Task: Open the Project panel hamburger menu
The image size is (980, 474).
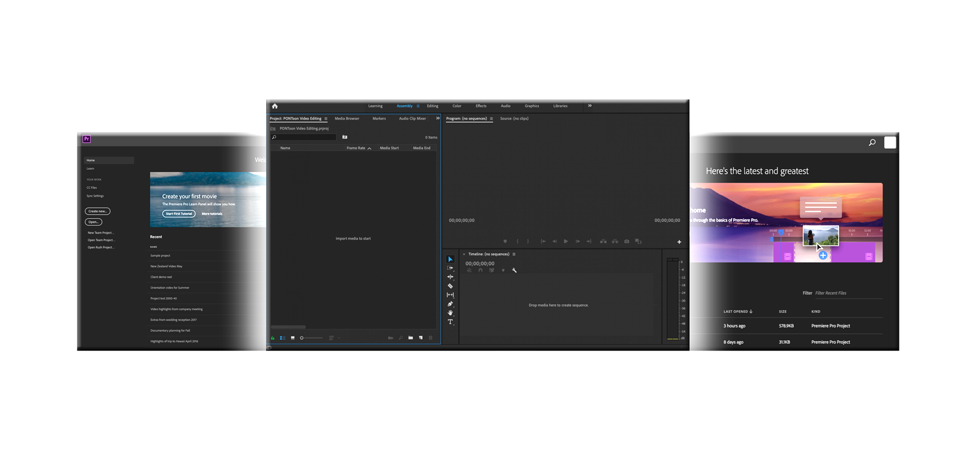Action: point(326,119)
